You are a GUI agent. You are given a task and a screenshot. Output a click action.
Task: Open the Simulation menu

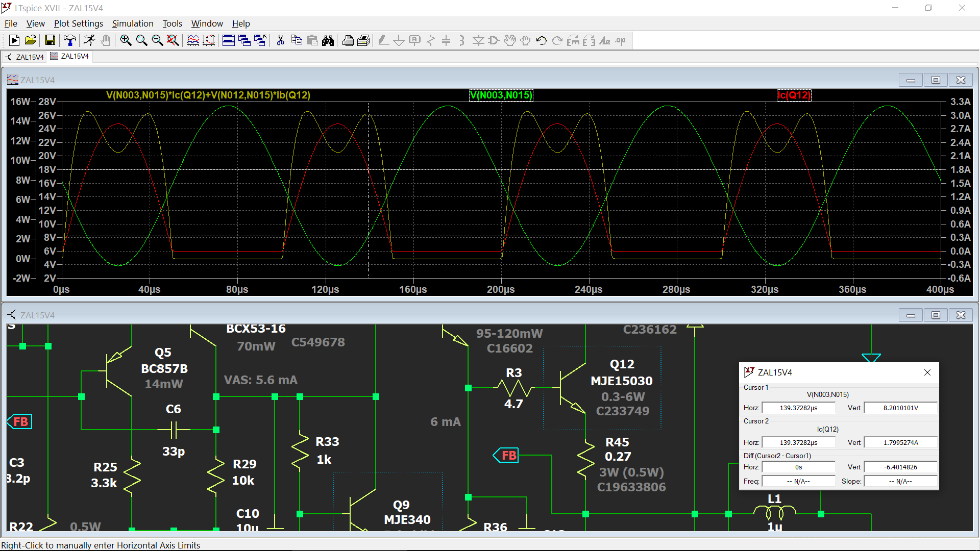pyautogui.click(x=133, y=23)
